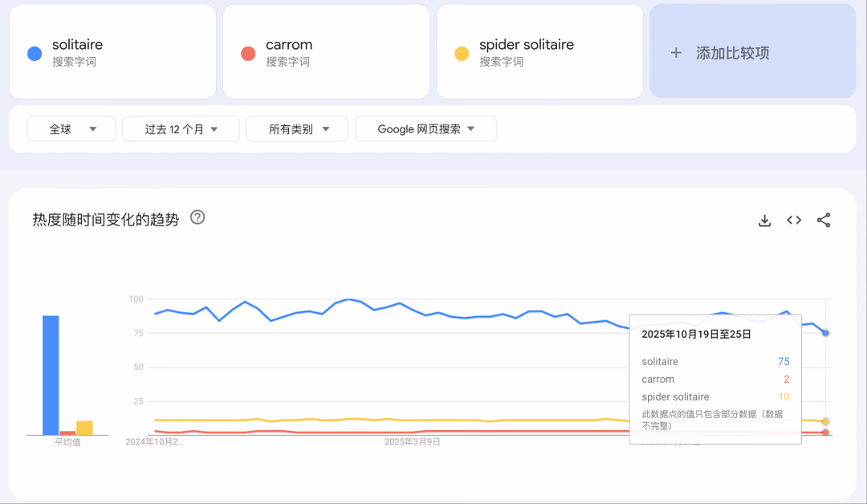Click the 2025年3月9日 axis label
The width and height of the screenshot is (867, 504).
[413, 442]
